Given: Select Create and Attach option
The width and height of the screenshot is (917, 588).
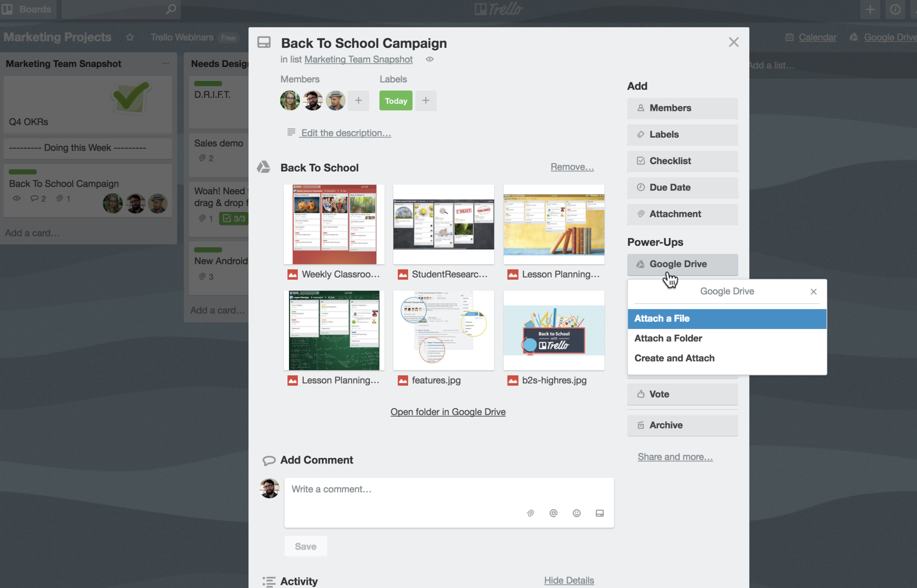Looking at the screenshot, I should 674,358.
